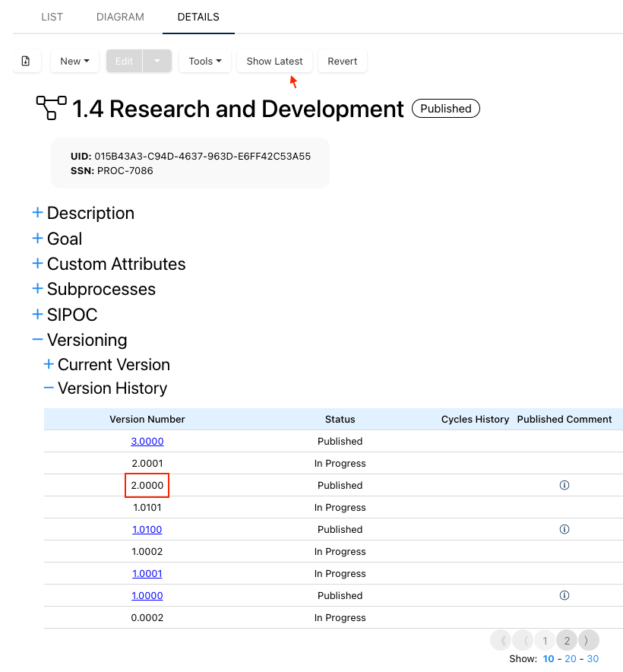
Task: Go to previous page of version history
Action: 523,640
